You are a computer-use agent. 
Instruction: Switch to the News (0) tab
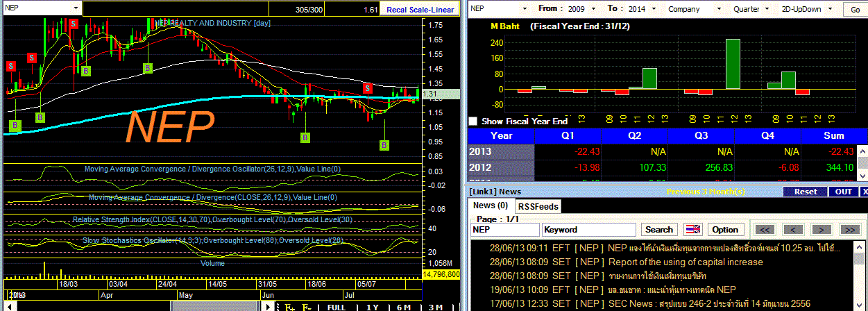point(491,205)
